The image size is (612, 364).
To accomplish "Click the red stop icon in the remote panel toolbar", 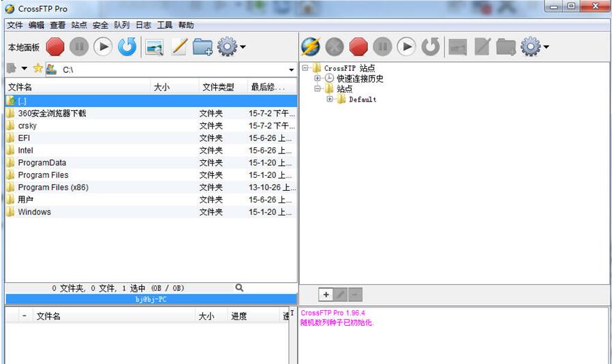I will tap(358, 46).
